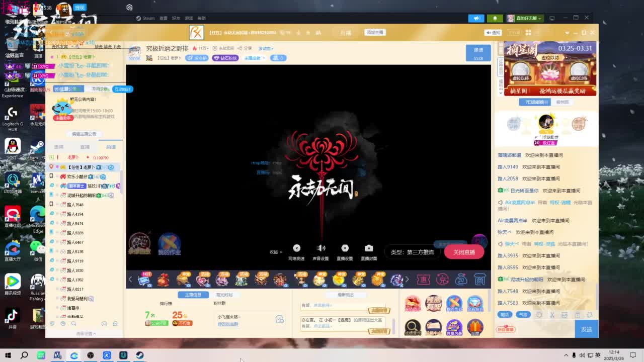
Task: Click the 邀请 5538 button
Action: click(x=478, y=54)
